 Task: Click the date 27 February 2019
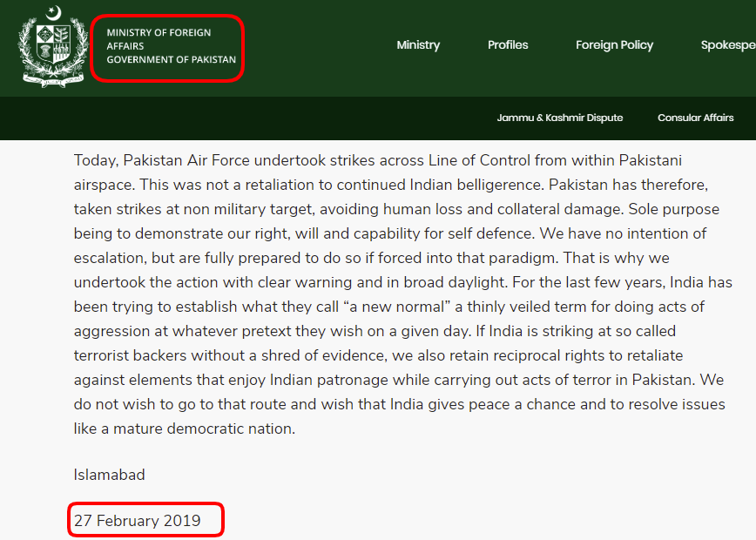137,521
